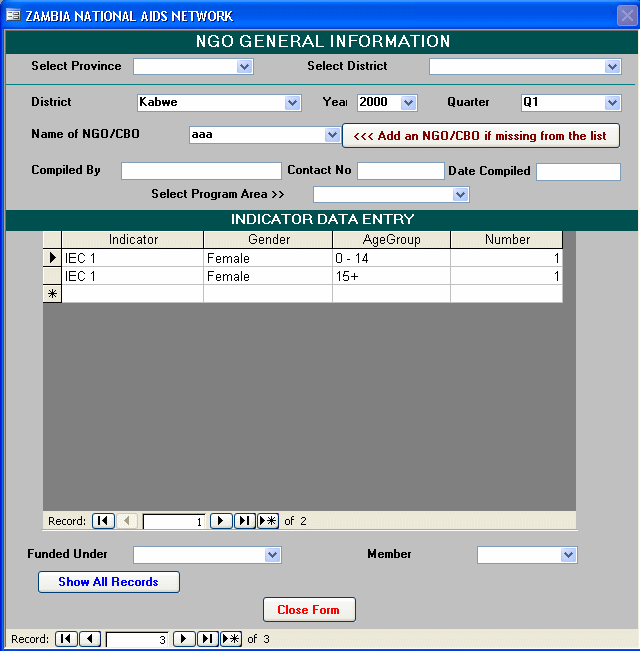Click Female cell in the 0 - 14 row
Viewport: 640px width, 651px height.
pos(268,258)
